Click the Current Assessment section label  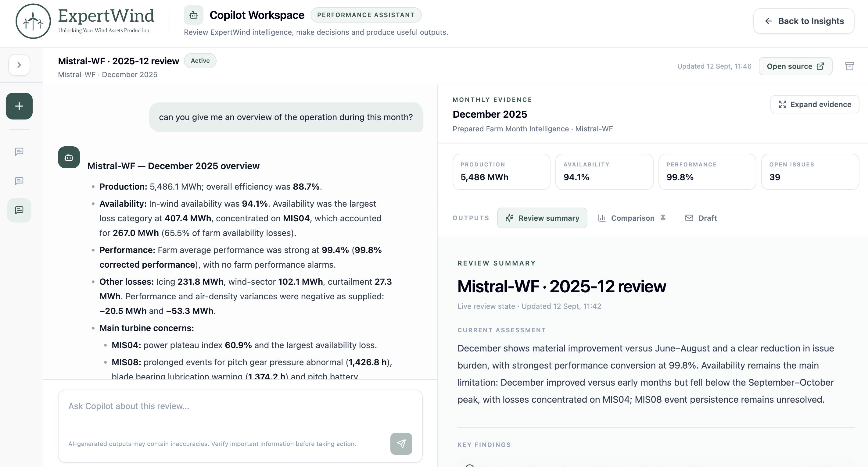pos(501,330)
